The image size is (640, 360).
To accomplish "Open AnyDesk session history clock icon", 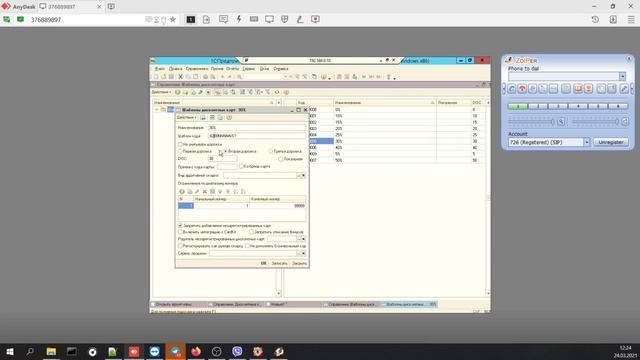I will coord(595,19).
